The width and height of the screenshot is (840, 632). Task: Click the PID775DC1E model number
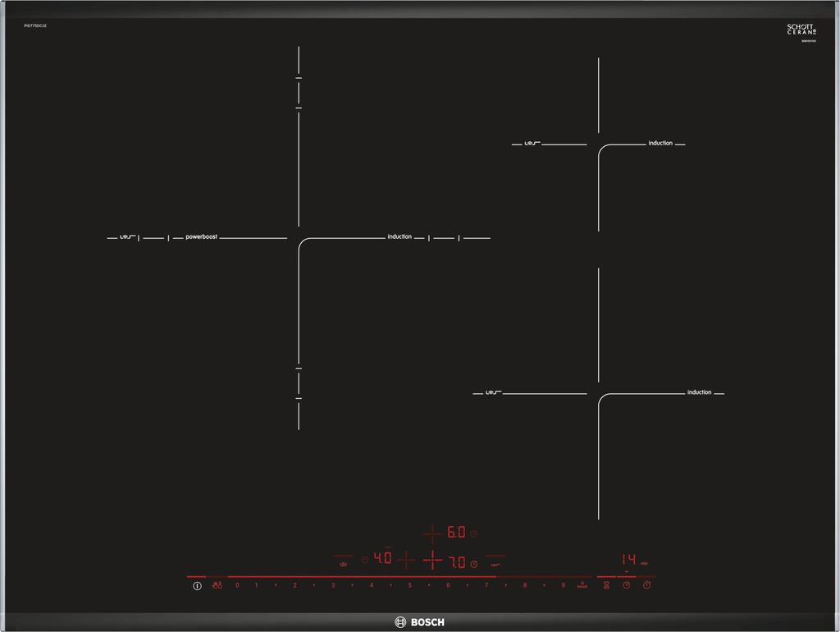[35, 25]
